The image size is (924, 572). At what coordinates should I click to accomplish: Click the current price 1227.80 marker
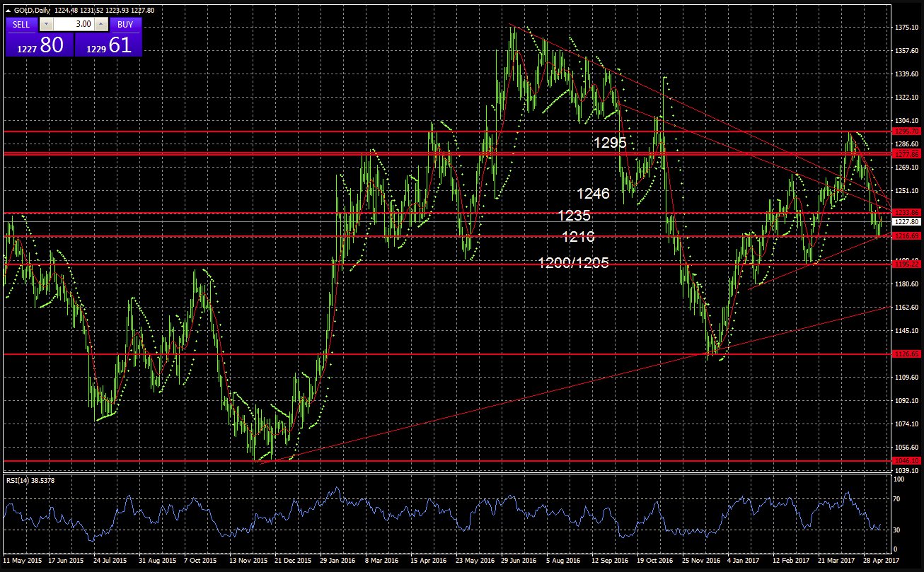pyautogui.click(x=906, y=221)
